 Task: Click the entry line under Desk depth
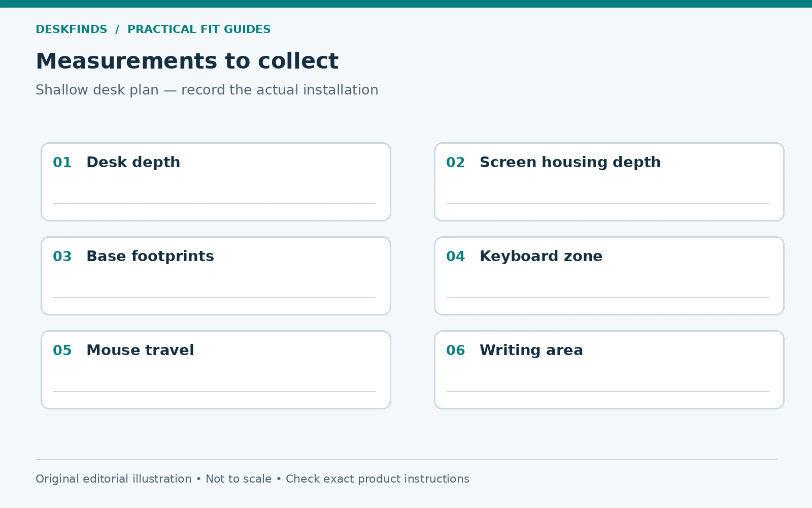[x=215, y=204]
